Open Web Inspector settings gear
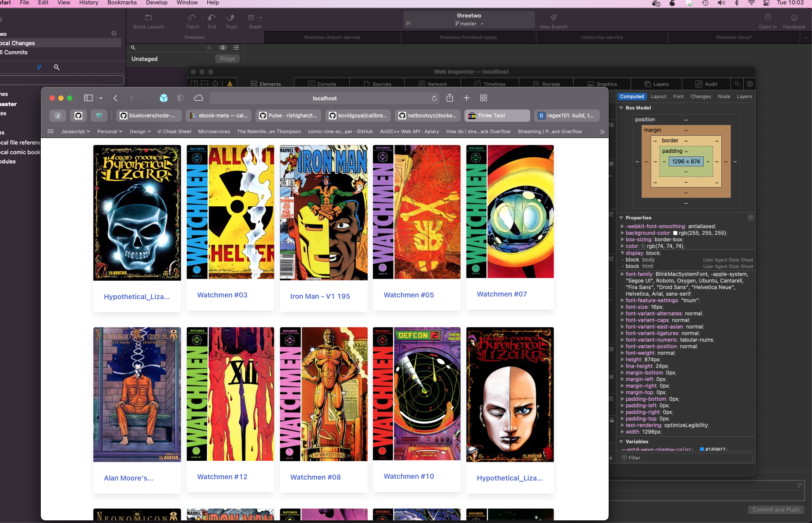This screenshot has height=523, width=812. [x=750, y=84]
